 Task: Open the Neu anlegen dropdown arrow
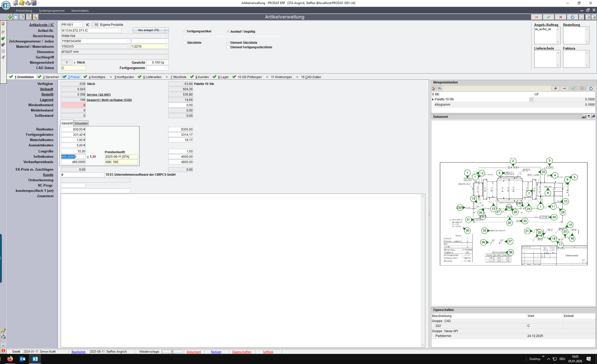[x=167, y=30]
